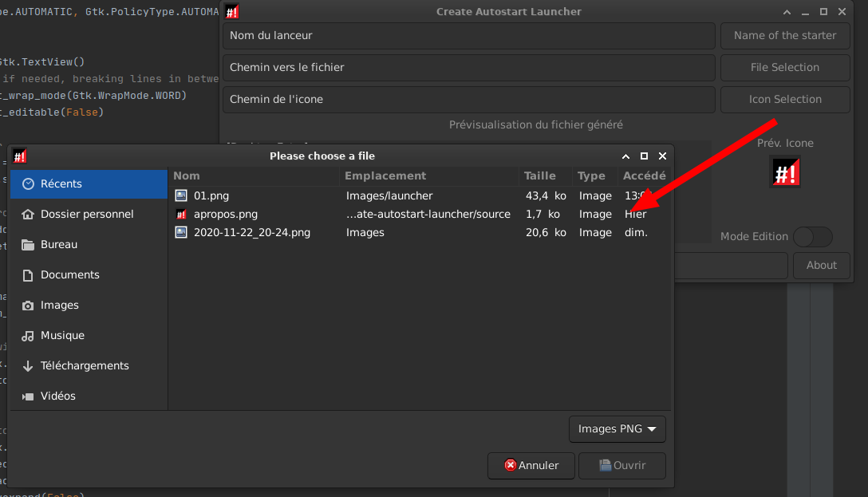Click the Musique note icon in sidebar
Viewport: 868px width, 497px height.
(29, 336)
